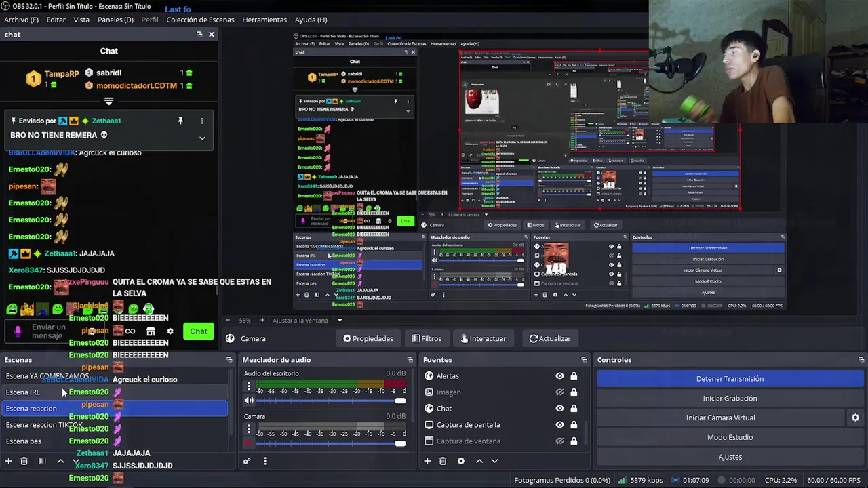The height and width of the screenshot is (488, 868).
Task: Open Ajustes settings button
Action: [730, 457]
